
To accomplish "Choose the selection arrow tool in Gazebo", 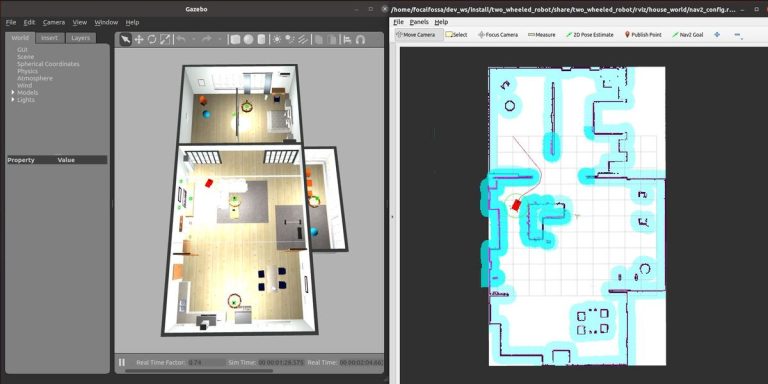I will [126, 40].
